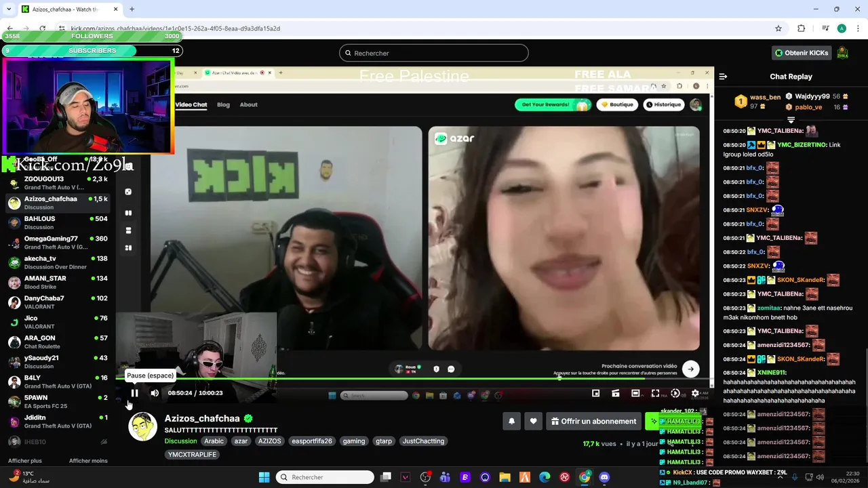This screenshot has width=868, height=488.
Task: Open B4LY channel in sidebar
Action: coord(58,382)
